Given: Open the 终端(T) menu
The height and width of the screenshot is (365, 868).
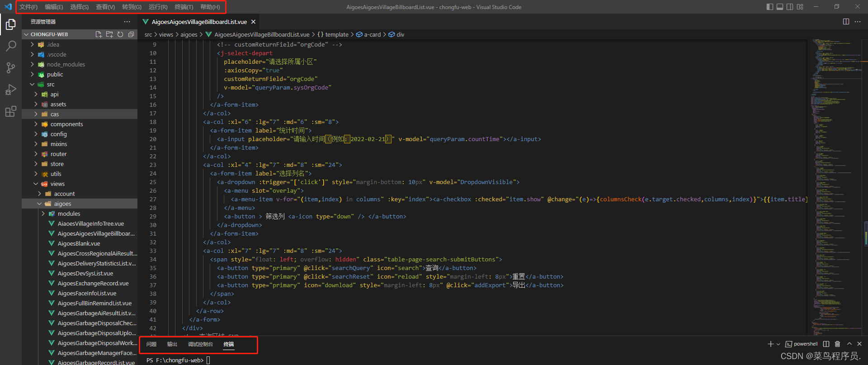Looking at the screenshot, I should tap(184, 7).
